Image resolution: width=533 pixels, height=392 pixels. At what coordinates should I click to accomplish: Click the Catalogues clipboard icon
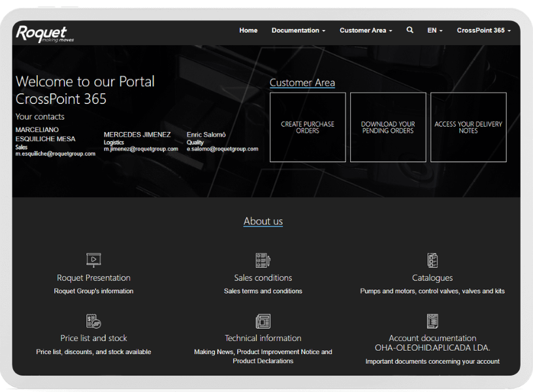pos(432,260)
